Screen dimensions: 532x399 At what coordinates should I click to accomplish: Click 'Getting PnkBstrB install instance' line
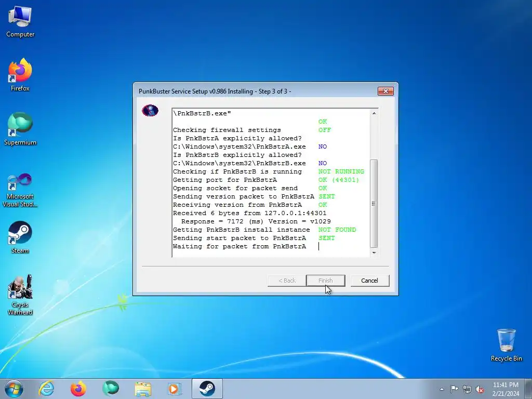tap(242, 230)
